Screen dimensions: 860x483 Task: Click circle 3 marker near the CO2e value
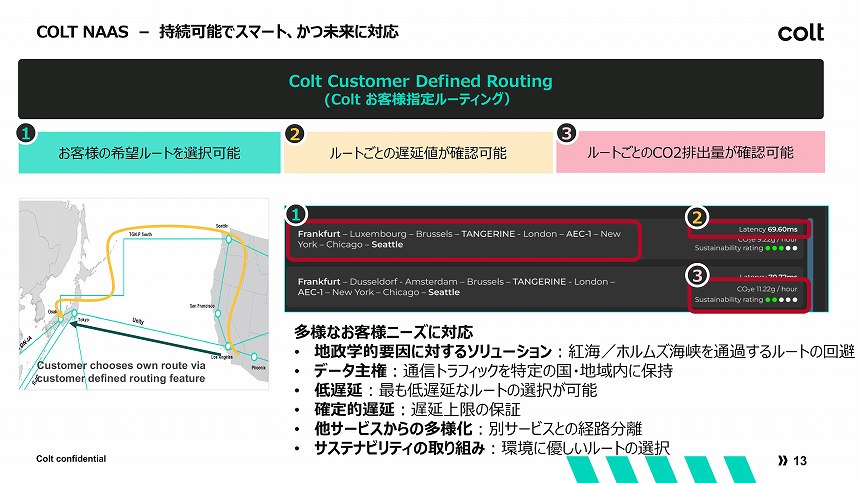point(697,275)
